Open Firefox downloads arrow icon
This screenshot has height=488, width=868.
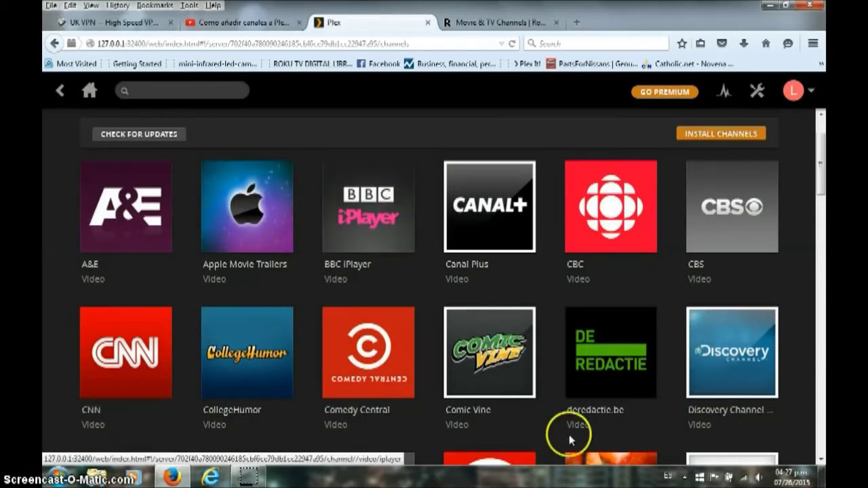[743, 43]
